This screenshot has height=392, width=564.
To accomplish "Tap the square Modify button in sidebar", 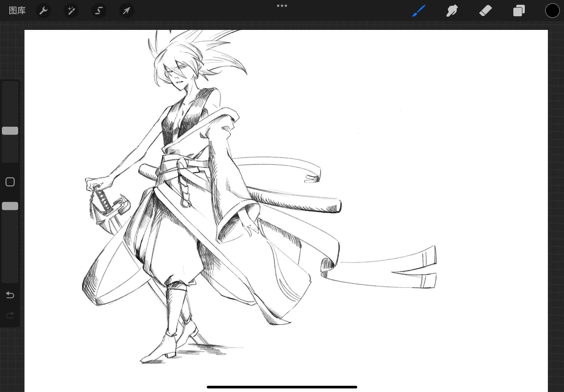I will coord(10,182).
